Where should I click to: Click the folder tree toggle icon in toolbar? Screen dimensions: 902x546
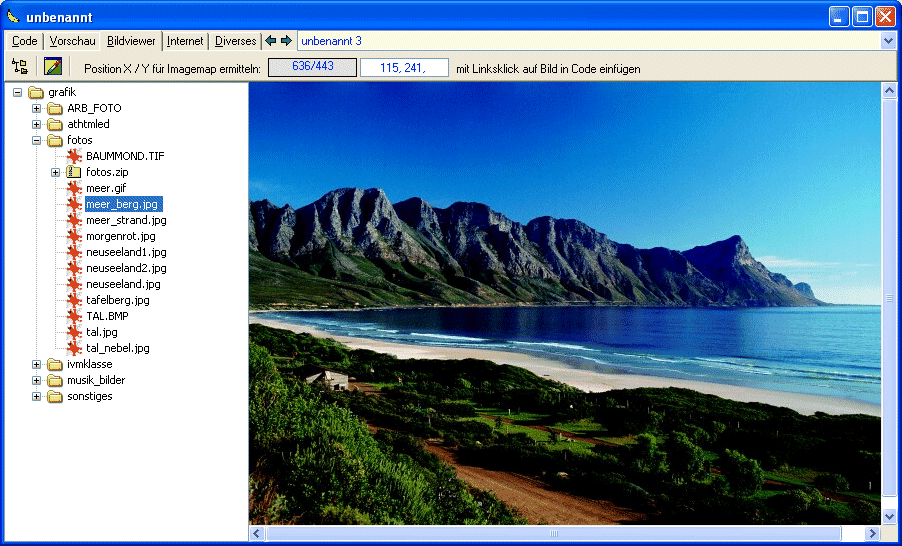pos(20,67)
